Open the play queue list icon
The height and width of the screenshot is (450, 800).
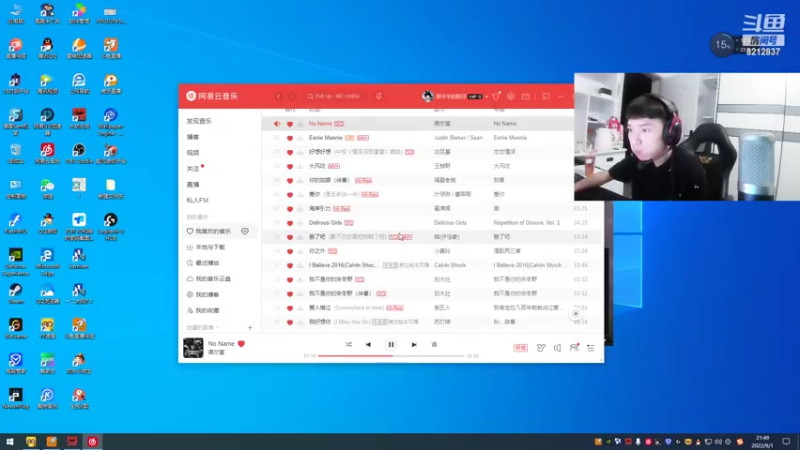coord(591,348)
